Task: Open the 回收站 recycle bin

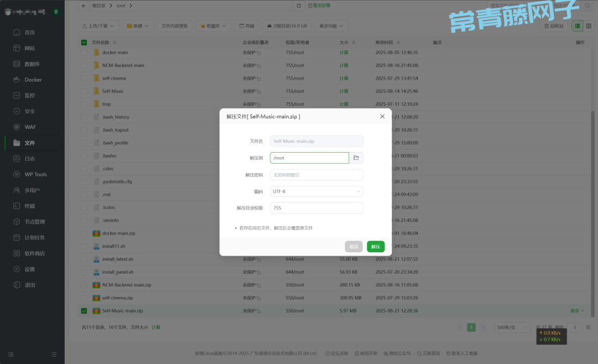Action: tap(554, 26)
